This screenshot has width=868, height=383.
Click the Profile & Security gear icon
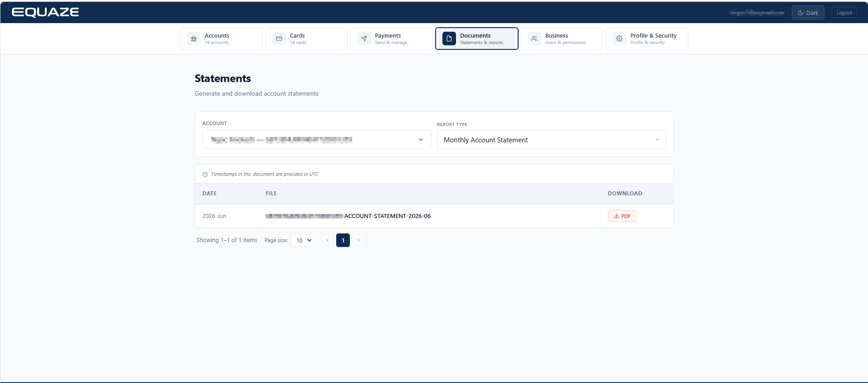pos(619,39)
